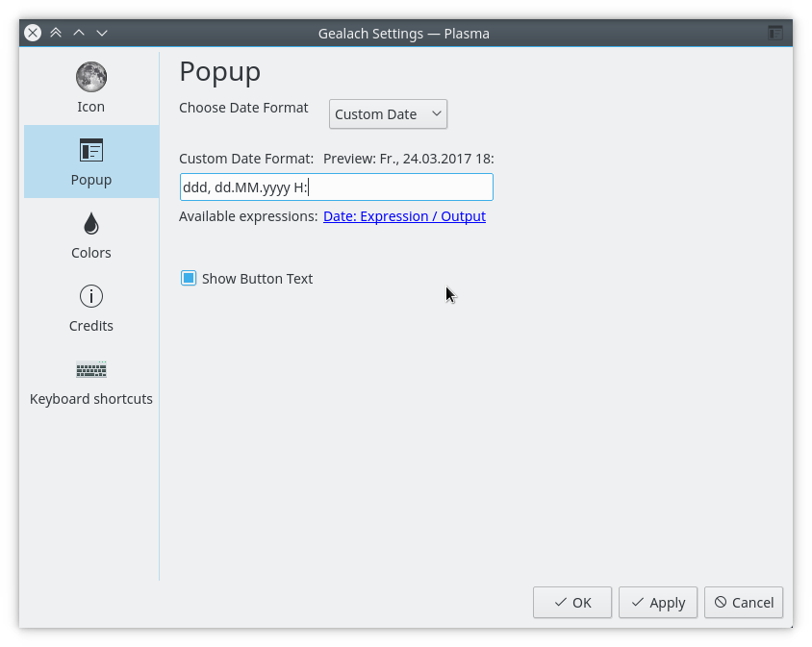This screenshot has width=812, height=647.
Task: Confirm with the OK button
Action: click(x=572, y=603)
